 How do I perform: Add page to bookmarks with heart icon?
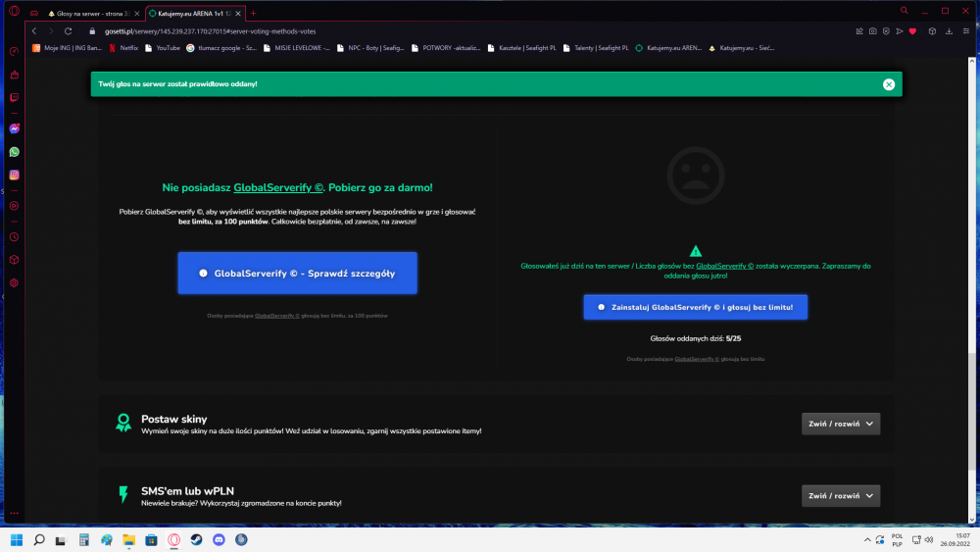[912, 31]
